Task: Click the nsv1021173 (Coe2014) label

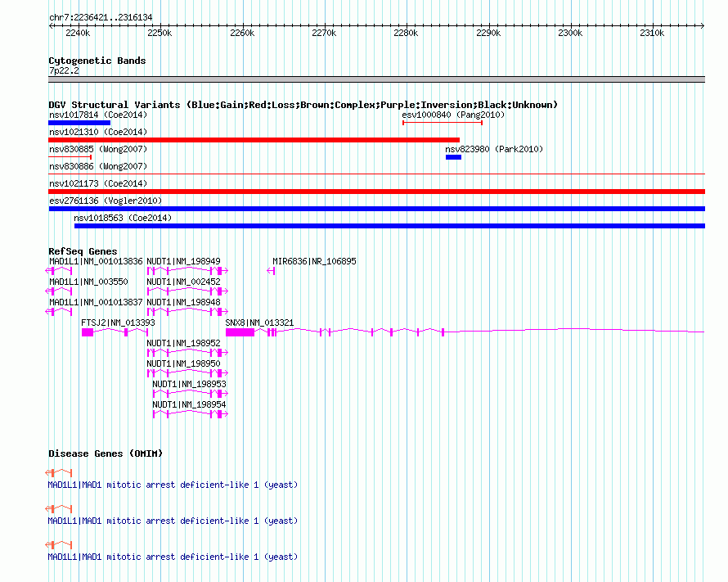Action: point(98,183)
